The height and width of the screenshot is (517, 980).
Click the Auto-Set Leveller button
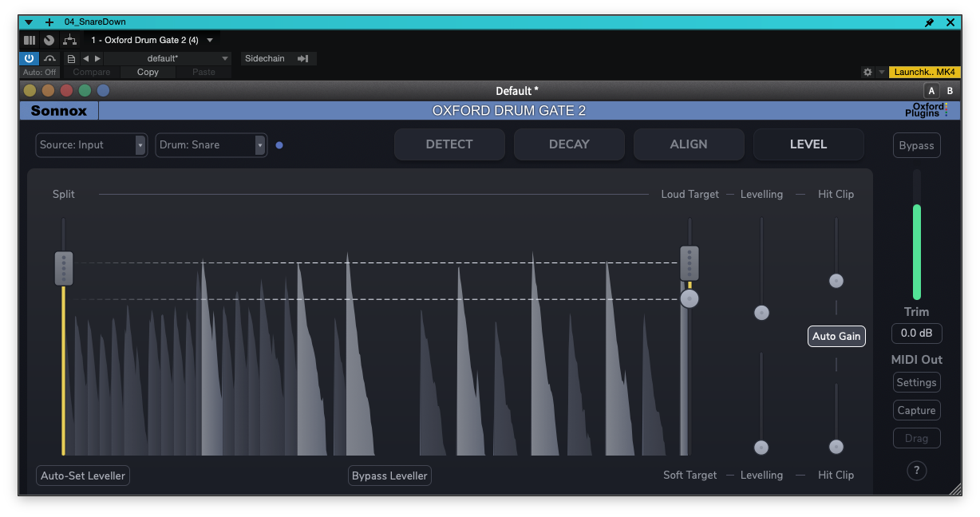click(x=83, y=476)
